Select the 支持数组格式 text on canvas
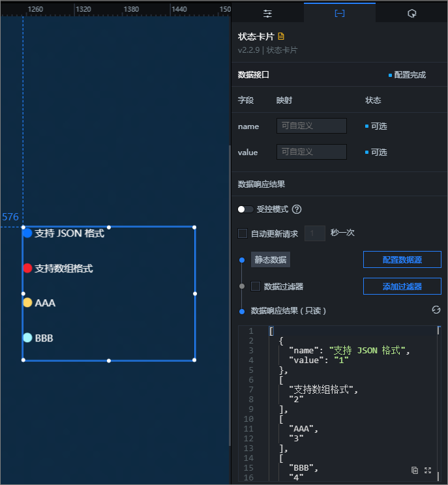This screenshot has width=448, height=485. tap(63, 268)
